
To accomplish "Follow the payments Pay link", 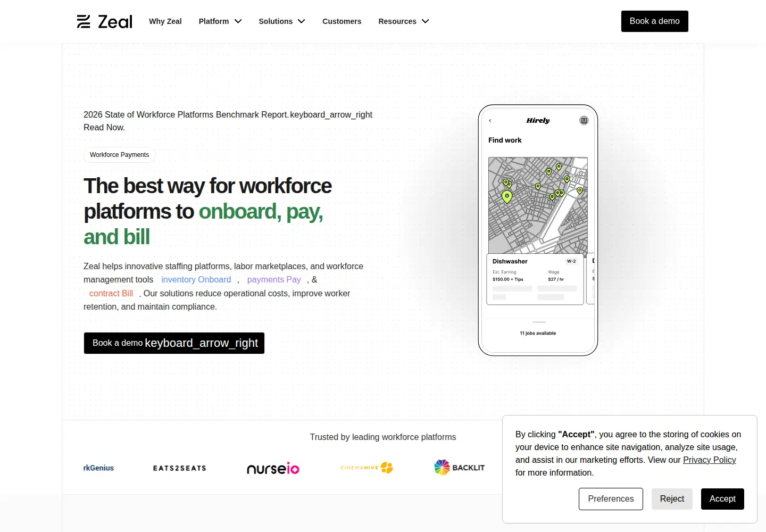I will (274, 280).
